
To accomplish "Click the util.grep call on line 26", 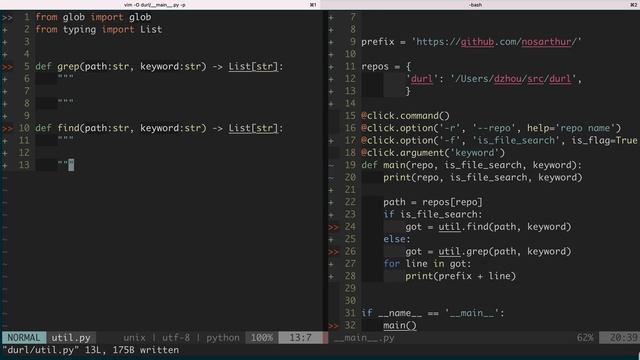I will pyautogui.click(x=505, y=251).
